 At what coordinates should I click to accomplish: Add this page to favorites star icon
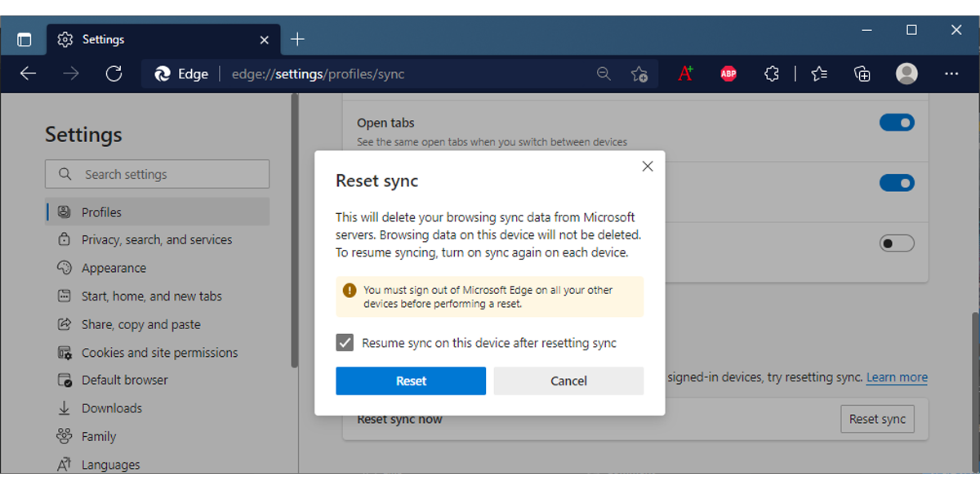pyautogui.click(x=639, y=74)
